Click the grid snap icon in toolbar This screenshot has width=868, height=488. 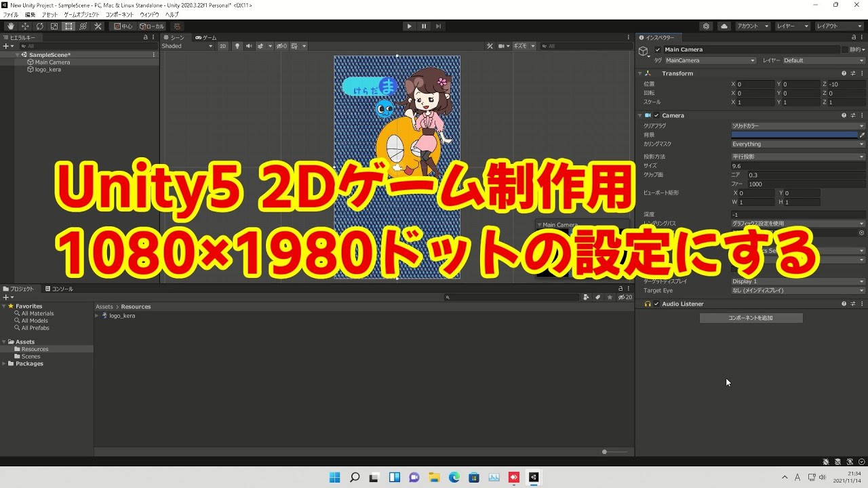point(177,26)
